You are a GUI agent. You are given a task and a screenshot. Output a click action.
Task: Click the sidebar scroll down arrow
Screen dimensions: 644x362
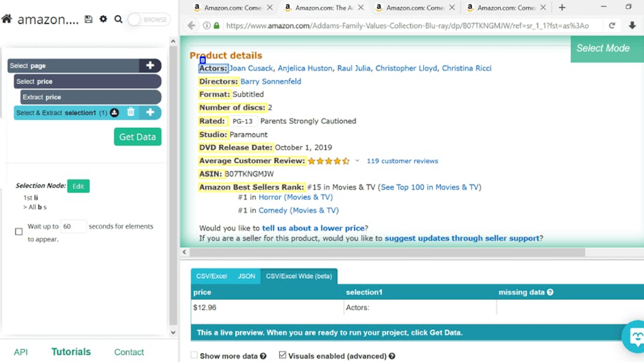tap(173, 332)
